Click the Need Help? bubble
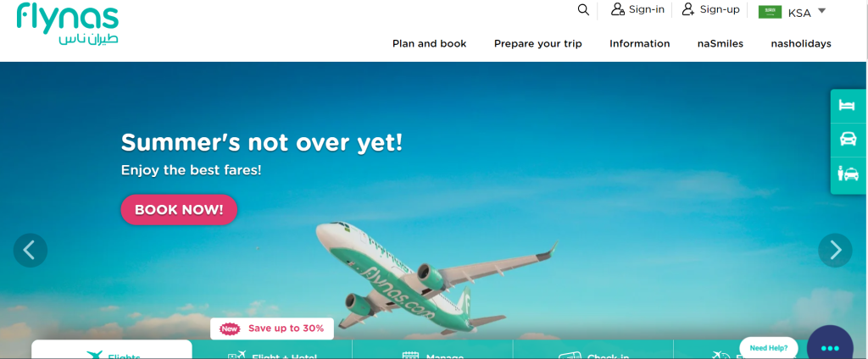The image size is (868, 359). (768, 348)
